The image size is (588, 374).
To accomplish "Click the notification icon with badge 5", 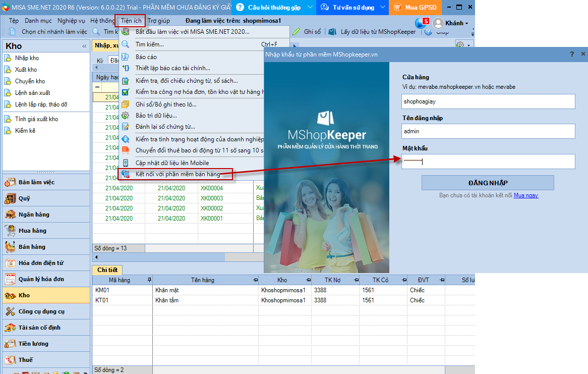I will 422,23.
